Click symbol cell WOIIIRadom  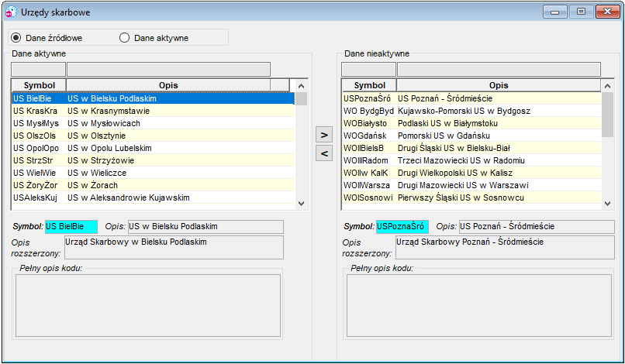click(370, 160)
